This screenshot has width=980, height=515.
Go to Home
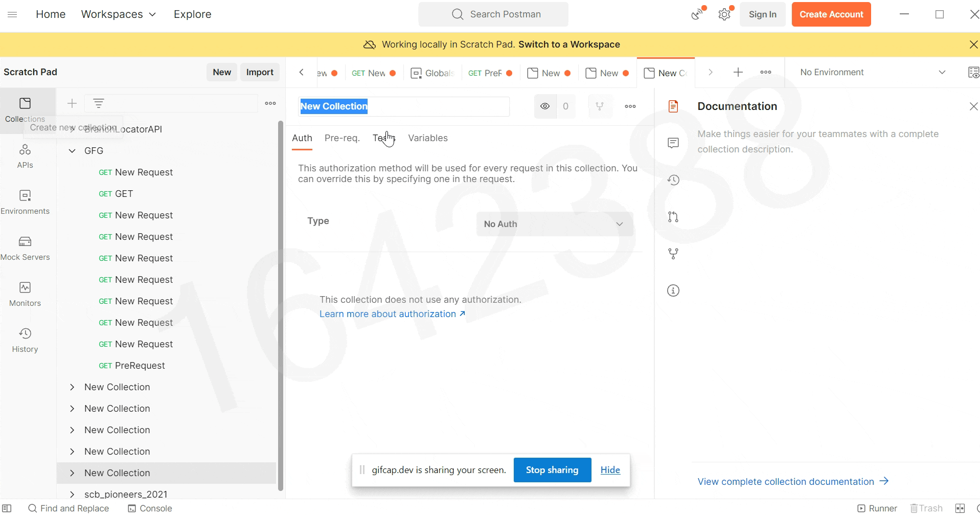[x=51, y=14]
